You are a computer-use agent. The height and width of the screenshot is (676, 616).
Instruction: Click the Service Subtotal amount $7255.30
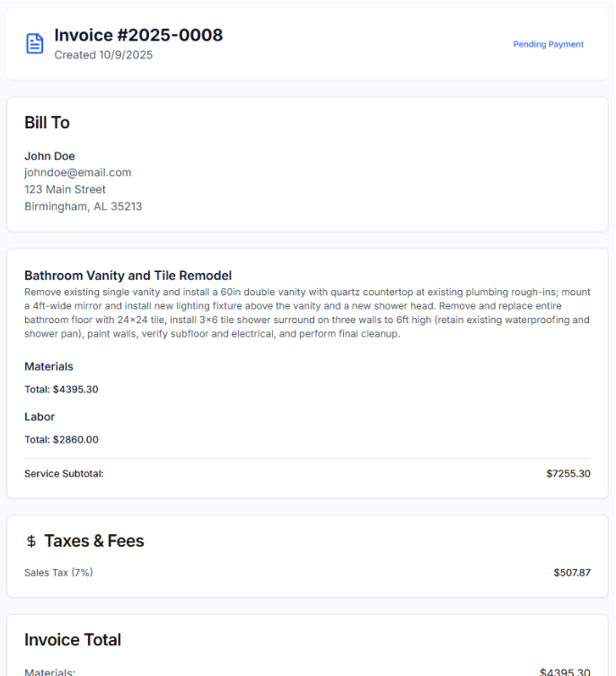pos(568,473)
